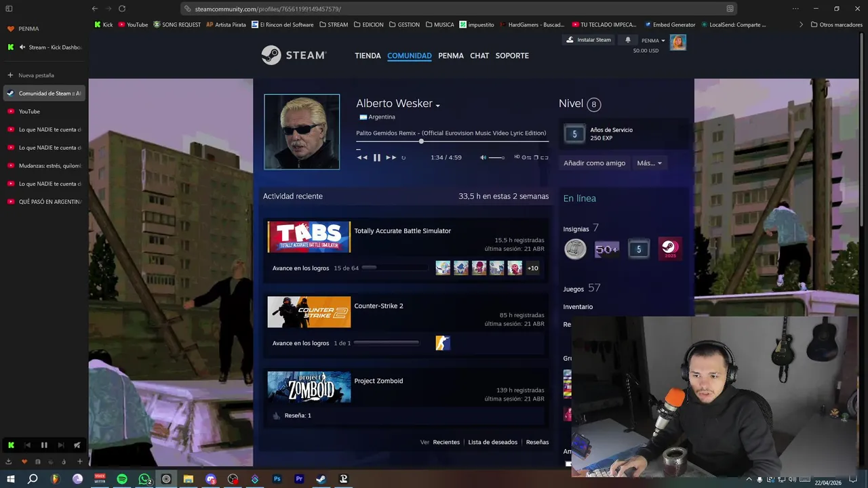This screenshot has width=868, height=488.
Task: Open the Reseñas link
Action: click(x=537, y=443)
